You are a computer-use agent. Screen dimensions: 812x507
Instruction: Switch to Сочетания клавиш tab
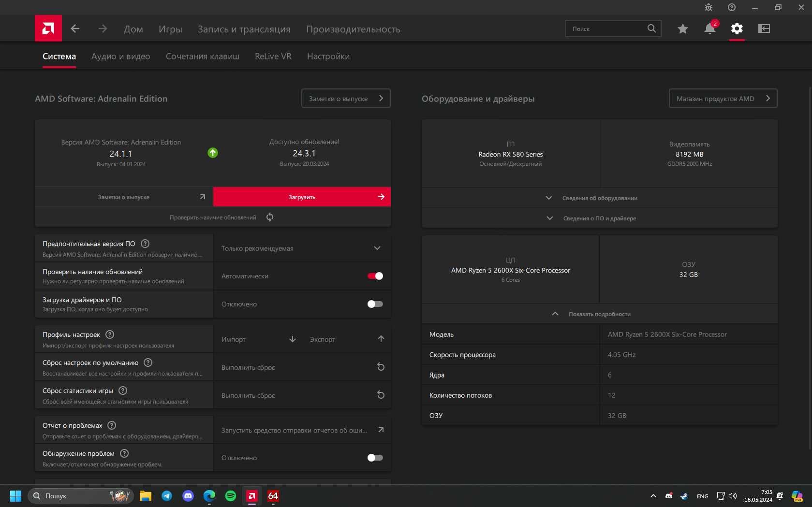point(203,56)
